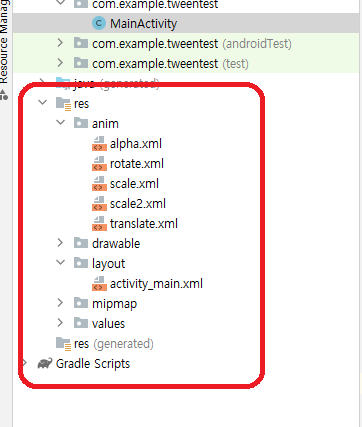Select scale2.xml in the project tree
This screenshot has width=362, height=427.
pos(138,204)
